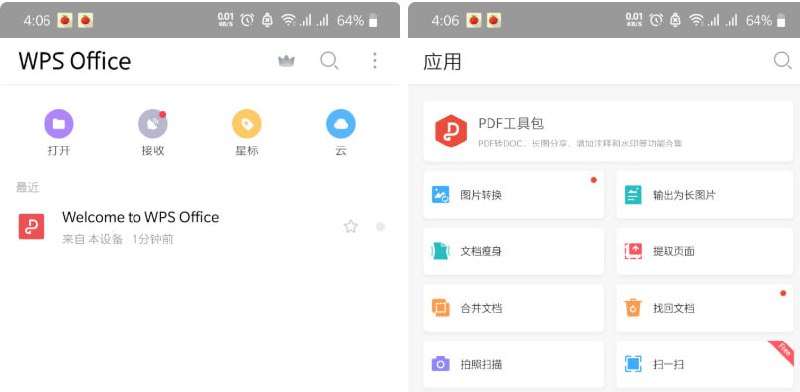Open the 拍照扫描 tool
This screenshot has height=392, width=800.
point(514,364)
